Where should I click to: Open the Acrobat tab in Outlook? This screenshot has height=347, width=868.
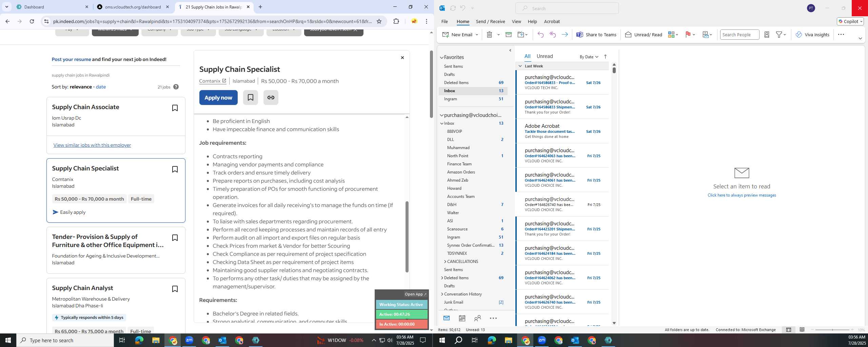(x=552, y=21)
